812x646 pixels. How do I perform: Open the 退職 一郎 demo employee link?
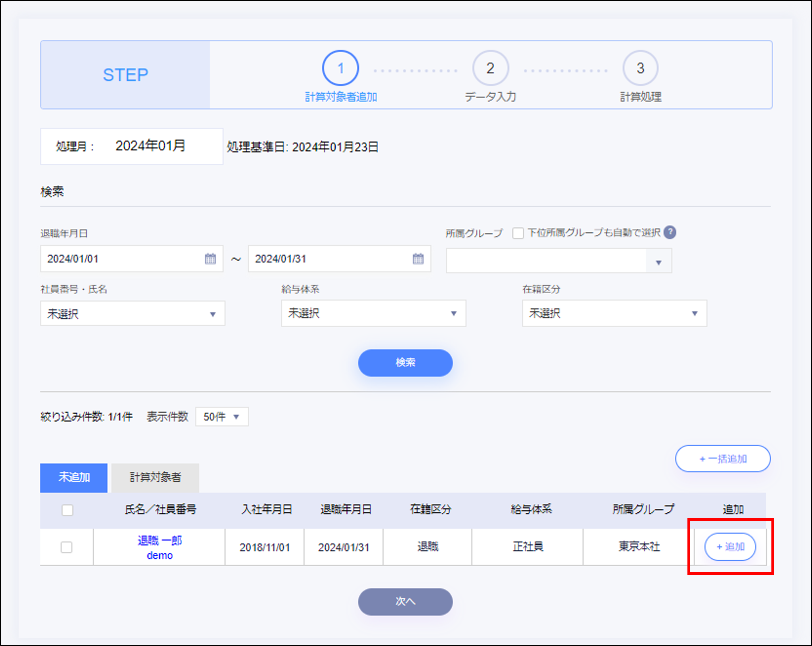point(160,547)
